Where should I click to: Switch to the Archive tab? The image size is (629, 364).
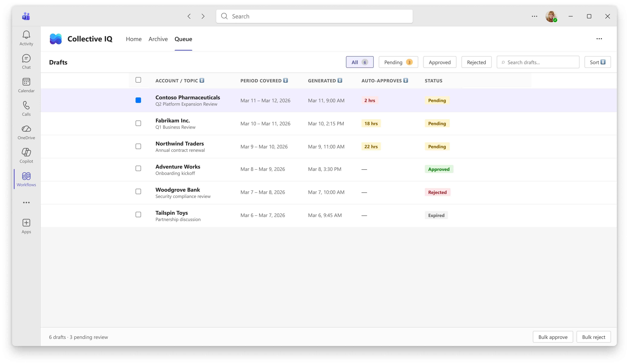point(158,39)
